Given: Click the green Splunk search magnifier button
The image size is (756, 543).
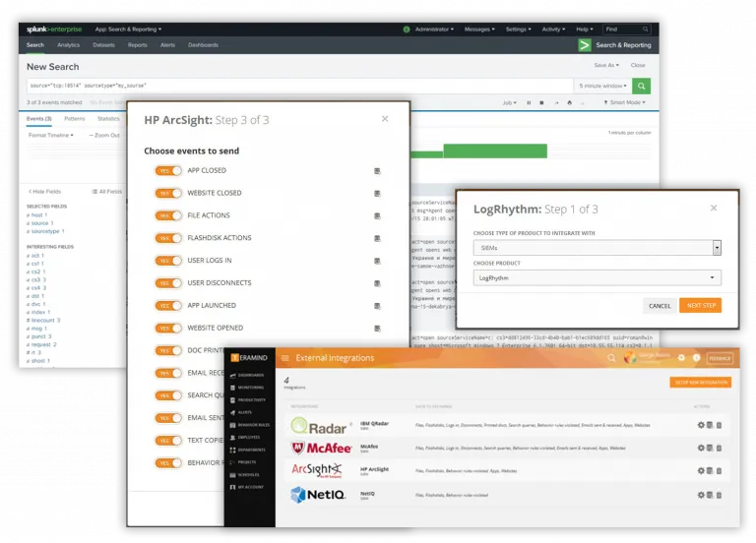Looking at the screenshot, I should (641, 86).
